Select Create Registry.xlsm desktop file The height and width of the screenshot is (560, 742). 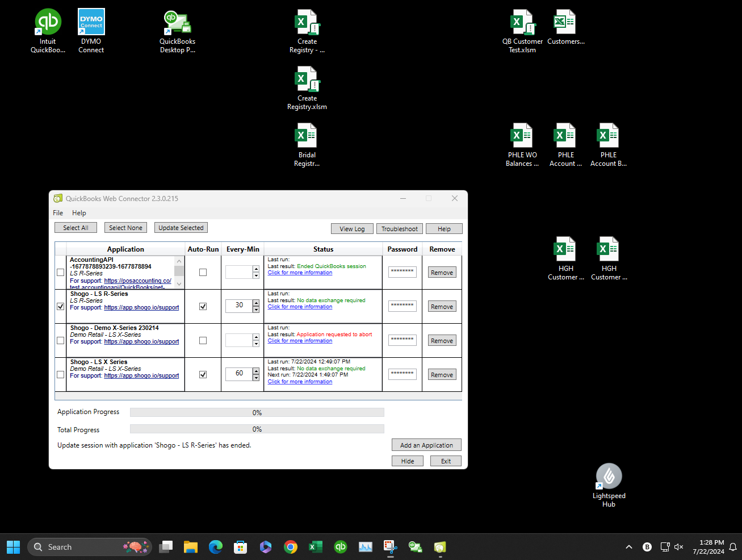click(x=307, y=88)
